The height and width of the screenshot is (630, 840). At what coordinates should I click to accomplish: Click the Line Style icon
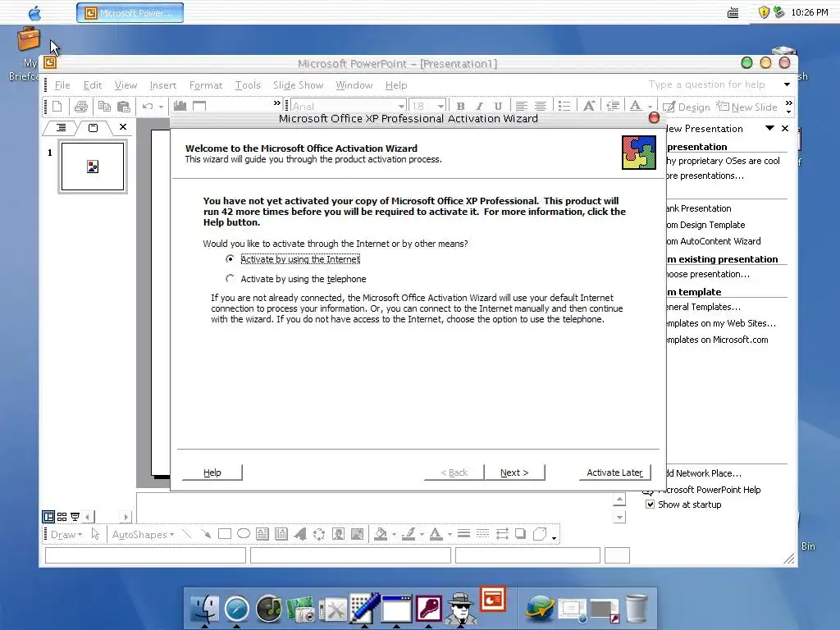point(464,533)
